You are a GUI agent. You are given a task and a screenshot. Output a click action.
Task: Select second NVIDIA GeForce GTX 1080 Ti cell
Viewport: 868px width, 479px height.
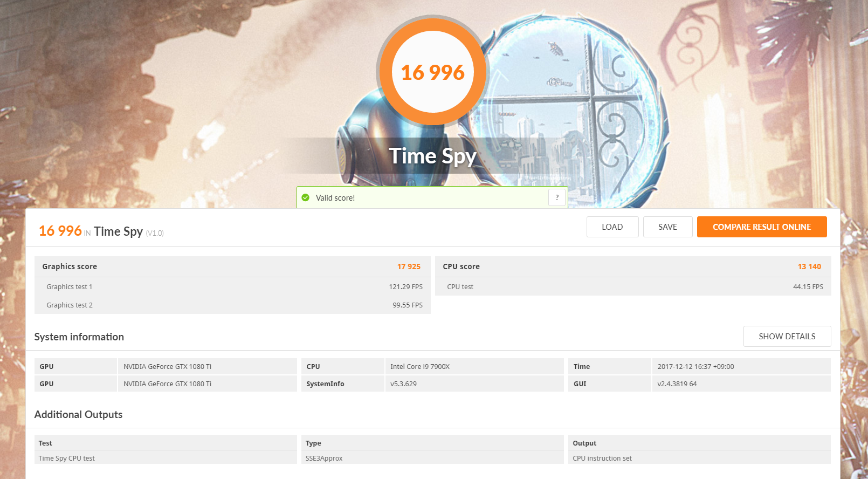point(208,384)
